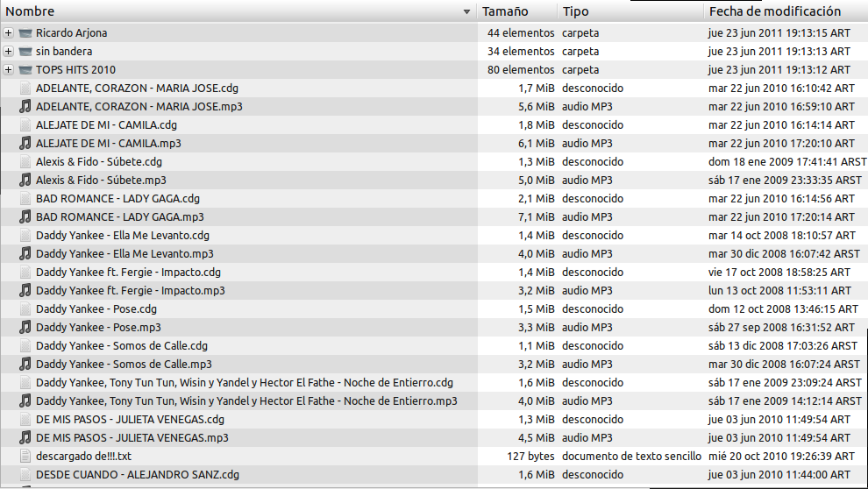Select file ADELANTE, CORAZON - MARIA JOSE.cdg
This screenshot has width=868, height=489.
tap(138, 88)
